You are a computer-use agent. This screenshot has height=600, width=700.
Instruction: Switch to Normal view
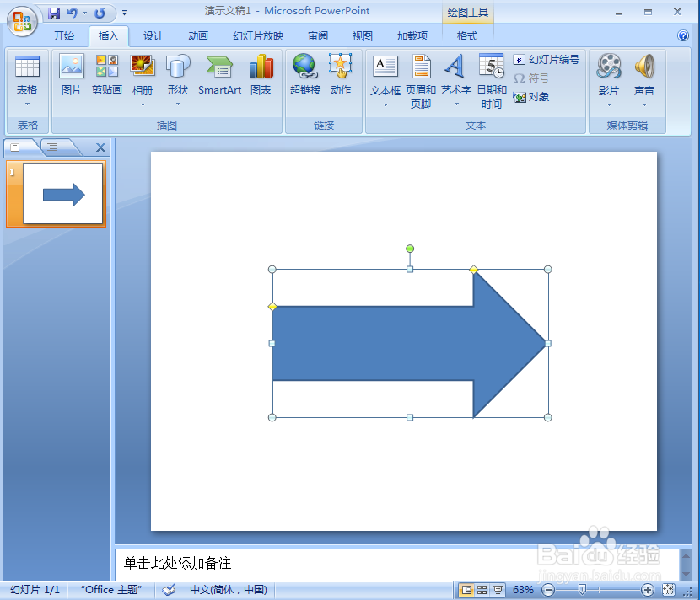tap(466, 590)
